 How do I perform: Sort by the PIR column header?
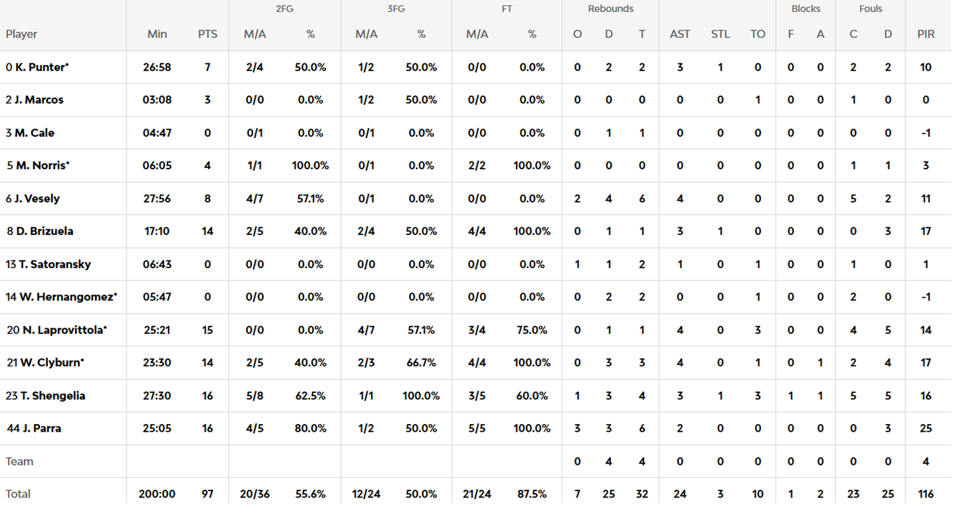tap(926, 34)
